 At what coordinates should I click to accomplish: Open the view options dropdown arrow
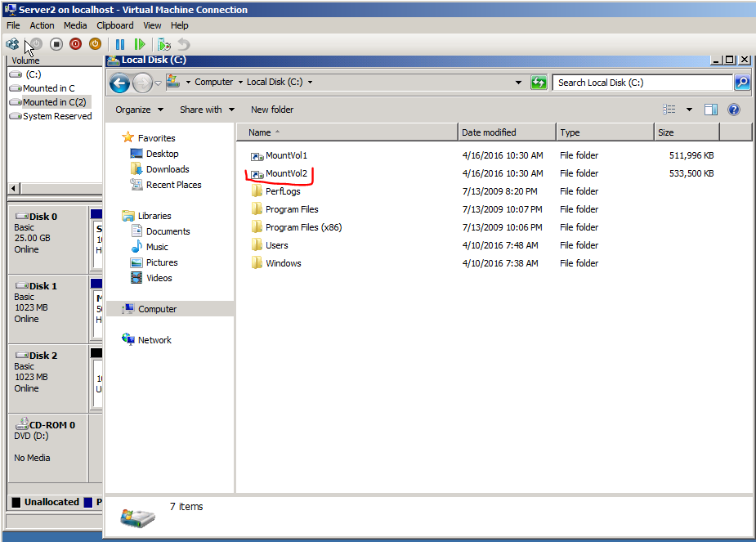coord(690,110)
